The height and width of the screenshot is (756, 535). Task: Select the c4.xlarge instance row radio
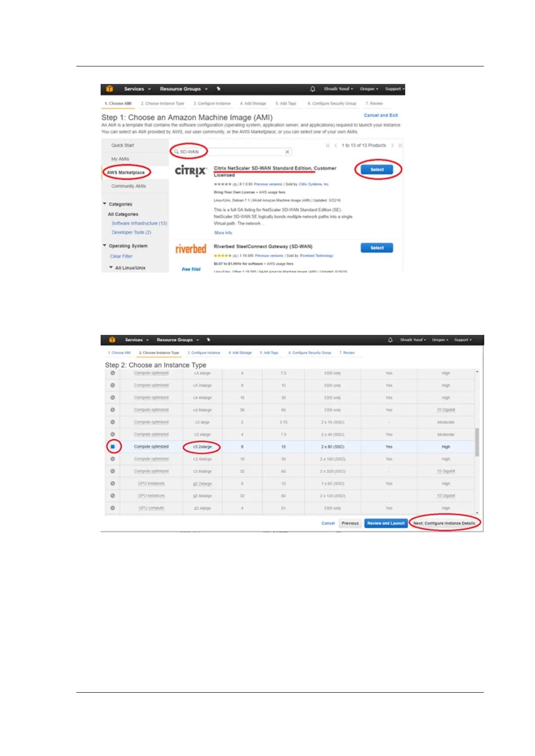(113, 373)
